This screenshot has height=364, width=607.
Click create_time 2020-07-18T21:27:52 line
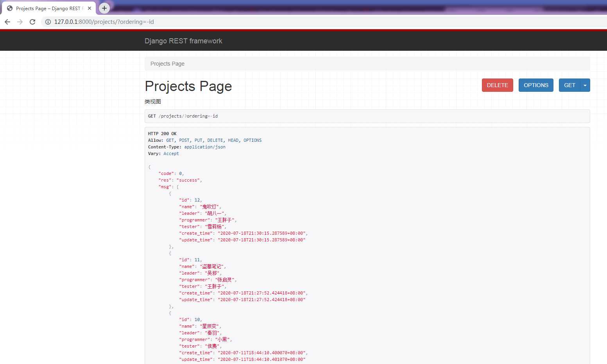tap(244, 293)
